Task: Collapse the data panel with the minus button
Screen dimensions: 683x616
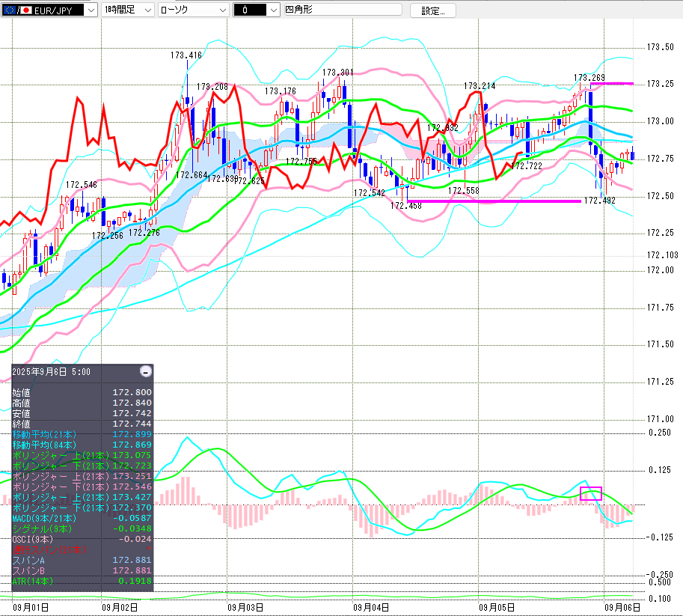Action: pyautogui.click(x=146, y=371)
